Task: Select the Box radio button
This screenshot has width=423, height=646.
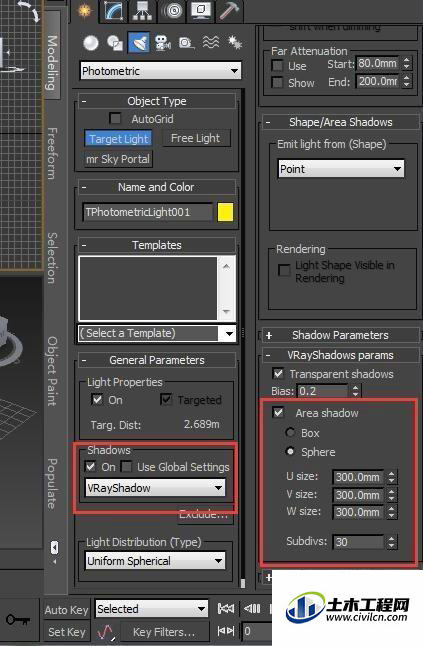Action: tap(290, 432)
